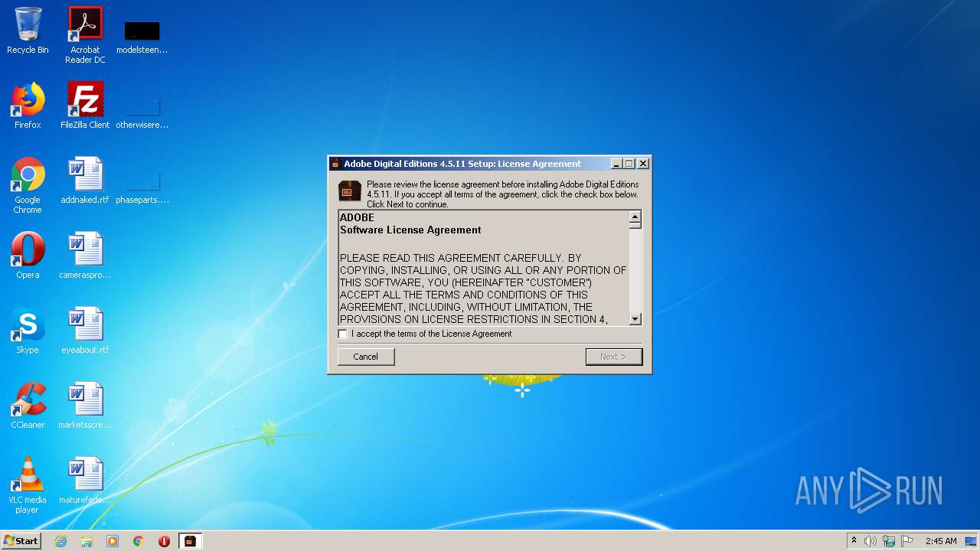
Task: Select addnaked.rtf document icon
Action: pos(85,181)
